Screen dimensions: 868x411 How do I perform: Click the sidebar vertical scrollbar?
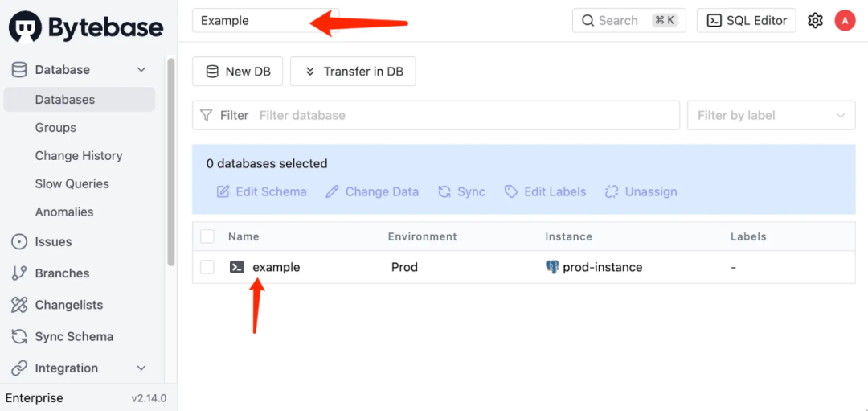170,161
